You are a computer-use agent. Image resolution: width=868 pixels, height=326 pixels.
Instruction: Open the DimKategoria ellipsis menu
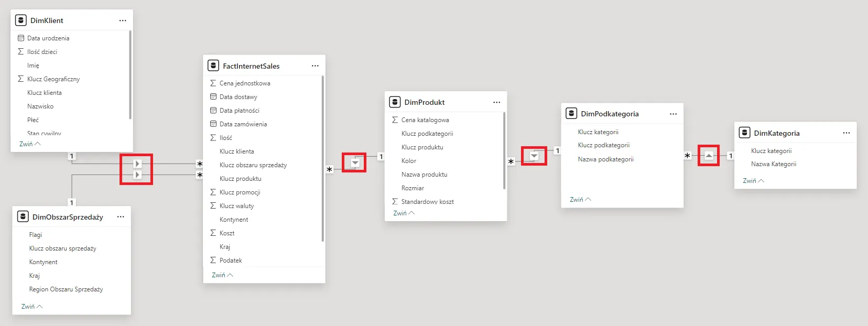(847, 133)
